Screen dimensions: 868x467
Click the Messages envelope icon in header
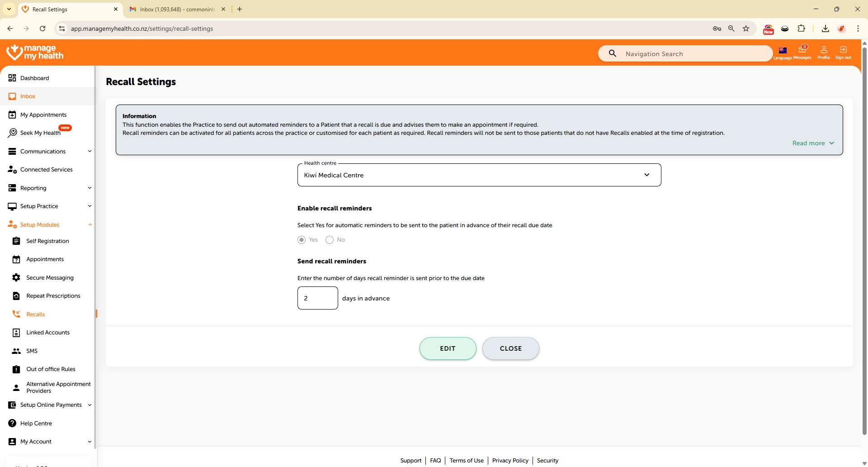(x=802, y=50)
